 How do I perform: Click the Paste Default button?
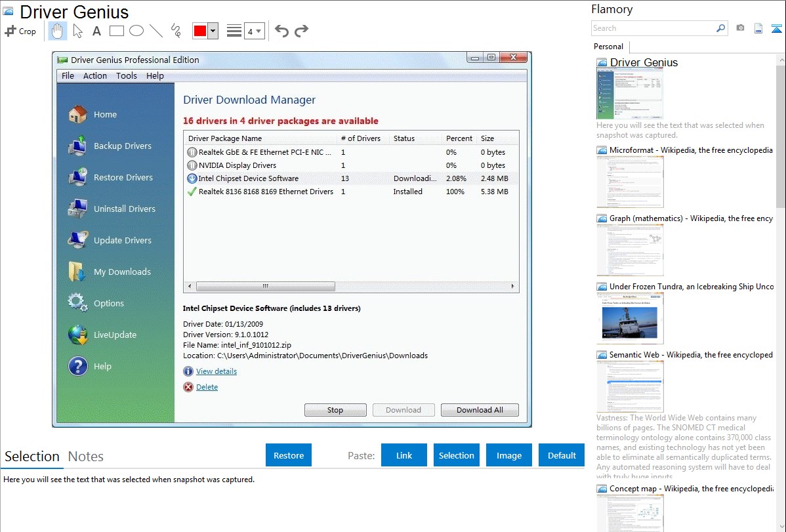(x=562, y=455)
